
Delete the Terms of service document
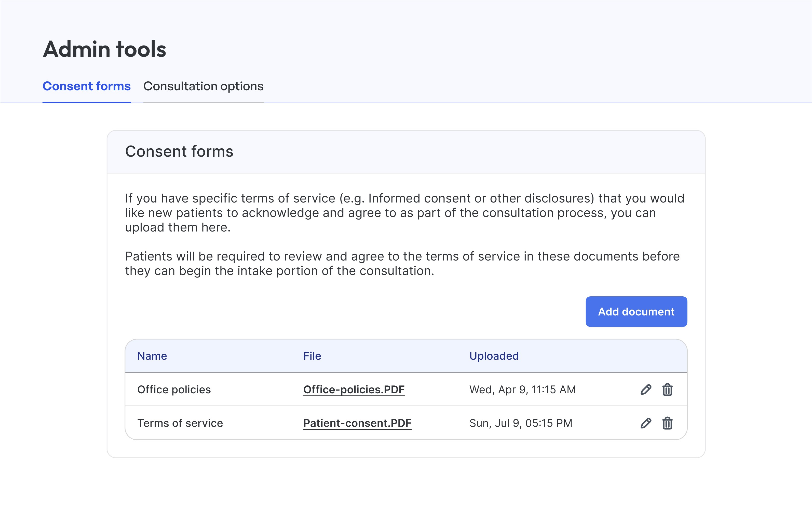tap(667, 423)
